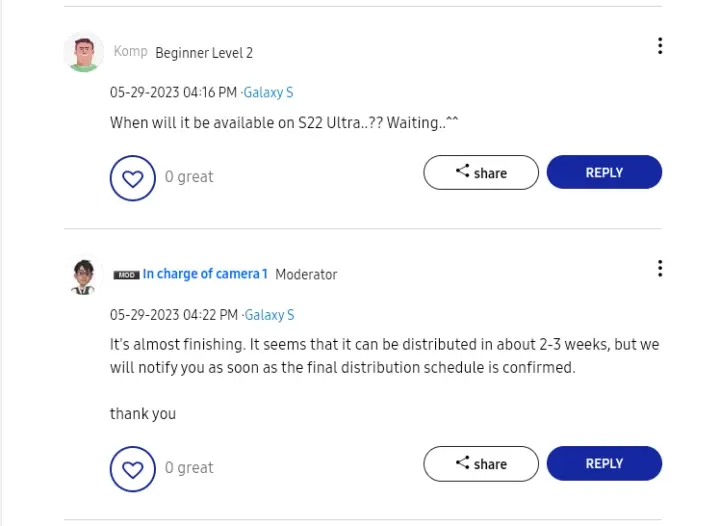Click the Beginner Level 2 rank label
This screenshot has height=526, width=720.
204,53
